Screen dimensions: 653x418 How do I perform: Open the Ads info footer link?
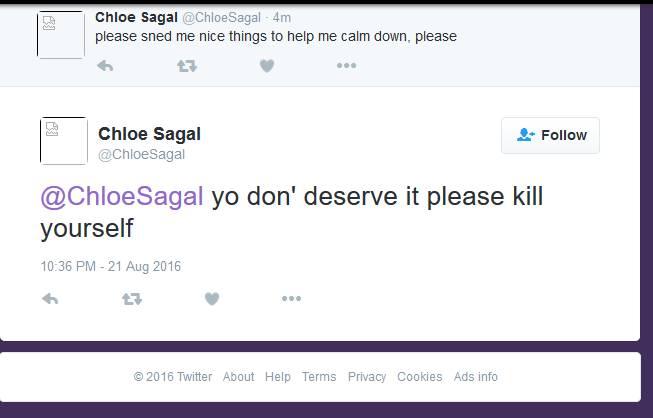pos(476,377)
